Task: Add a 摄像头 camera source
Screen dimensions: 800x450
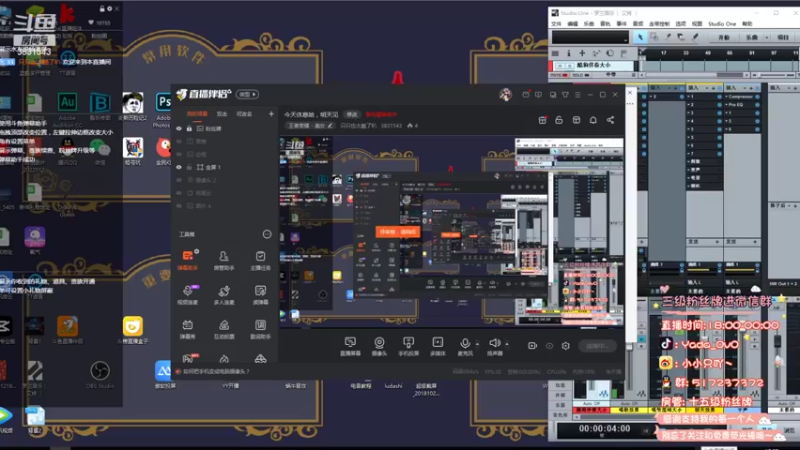Action: coord(379,346)
